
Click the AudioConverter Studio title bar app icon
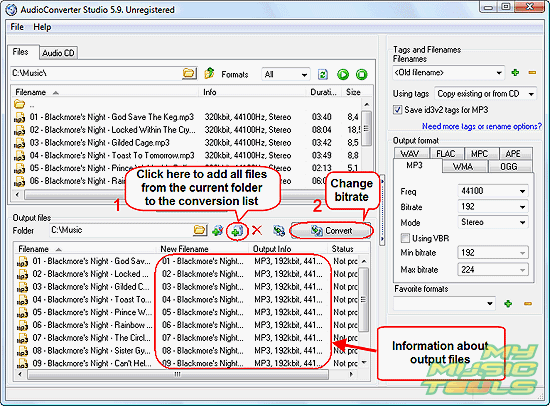(12, 9)
